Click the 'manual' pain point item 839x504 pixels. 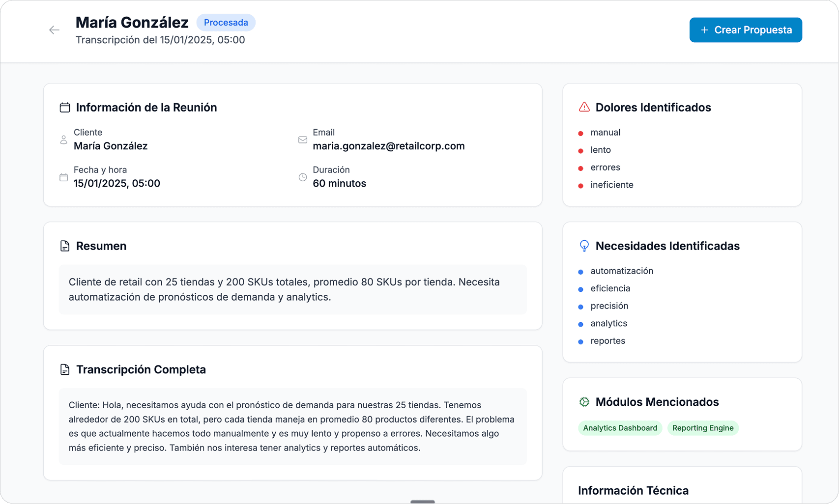tap(605, 132)
